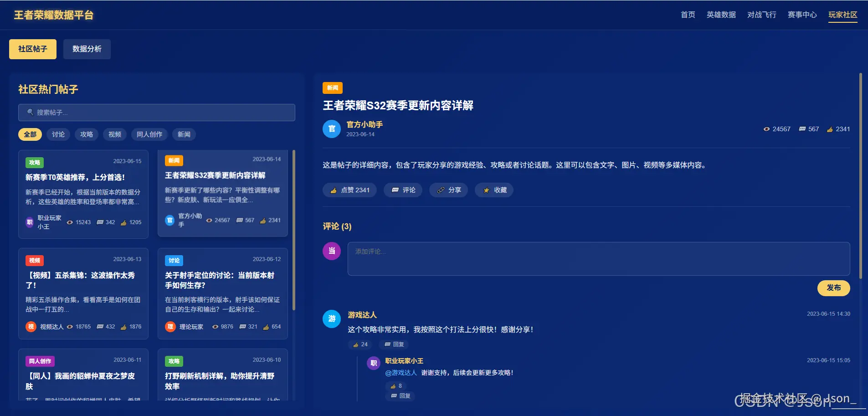Click the purple 当 current-user avatar
The image size is (868, 416).
(332, 251)
